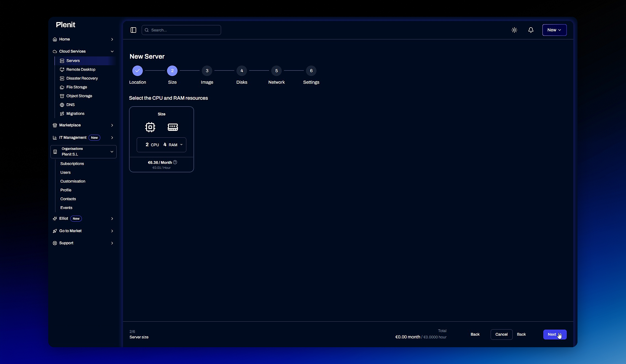Open Profile link
This screenshot has width=626, height=364.
[x=66, y=190]
